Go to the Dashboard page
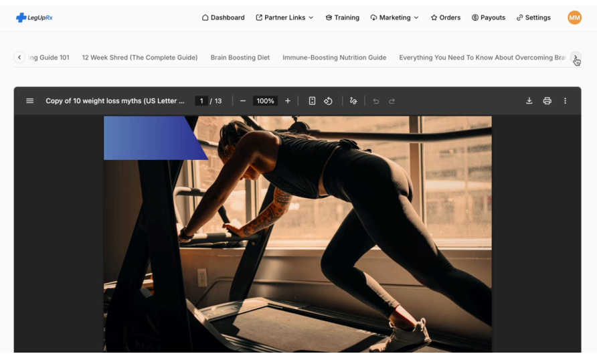597x364 pixels. [223, 17]
